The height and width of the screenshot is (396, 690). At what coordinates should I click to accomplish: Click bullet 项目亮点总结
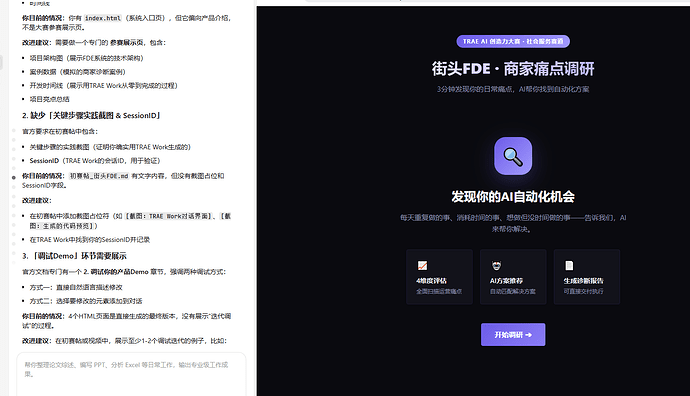(x=49, y=99)
